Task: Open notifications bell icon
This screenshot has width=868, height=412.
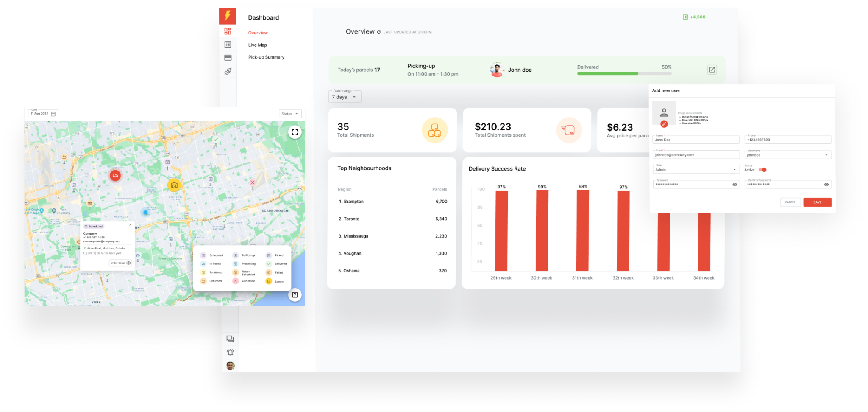Action: (x=230, y=352)
